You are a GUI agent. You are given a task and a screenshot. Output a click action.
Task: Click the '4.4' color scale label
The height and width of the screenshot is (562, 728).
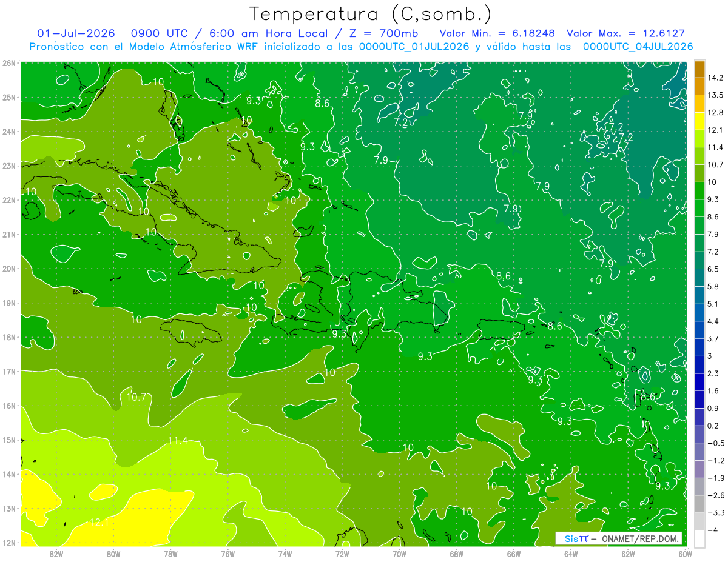[x=713, y=321]
